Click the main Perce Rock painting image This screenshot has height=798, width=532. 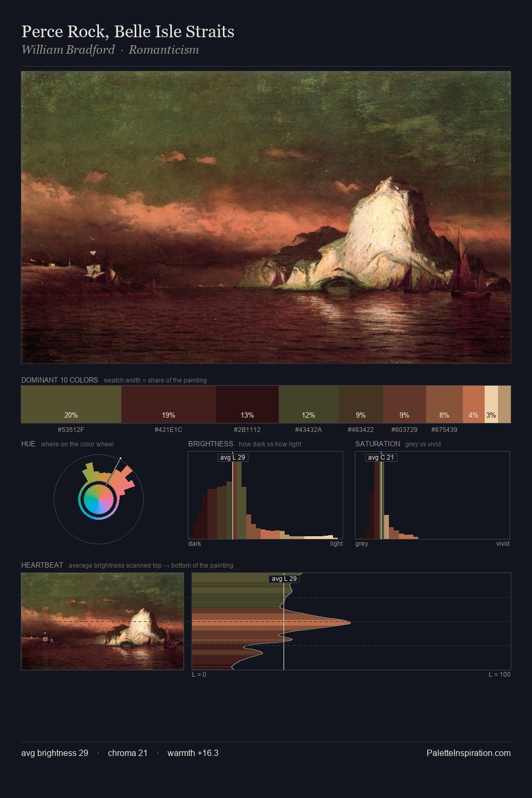pos(266,218)
